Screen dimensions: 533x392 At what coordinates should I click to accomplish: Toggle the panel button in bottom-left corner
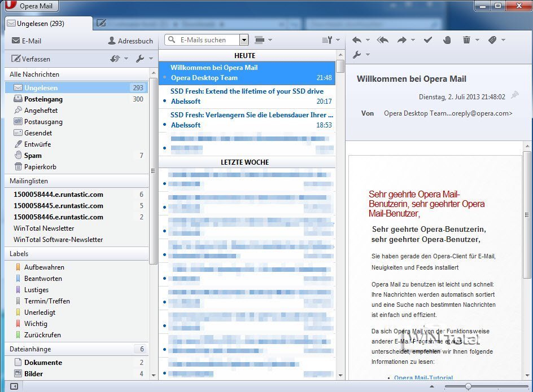click(x=14, y=386)
